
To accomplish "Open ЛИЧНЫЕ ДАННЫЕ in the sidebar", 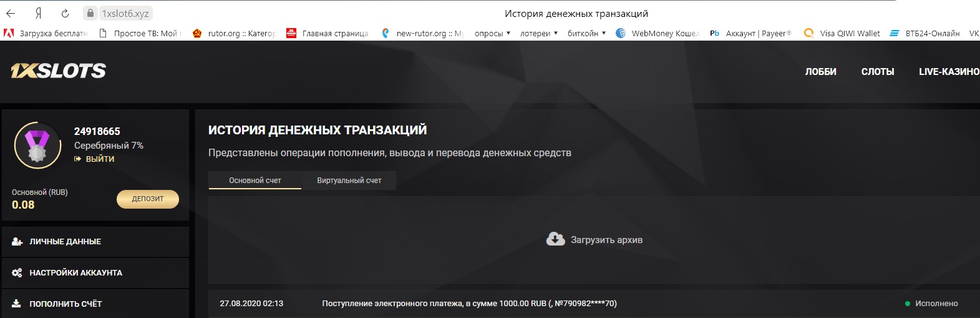I will (x=95, y=242).
